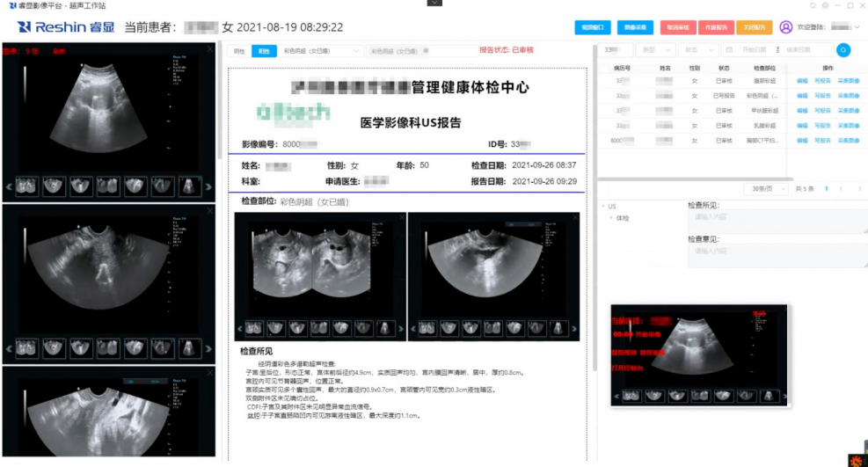The height and width of the screenshot is (467, 868).
Task: Click the refresh icon in title bar
Action: click(x=812, y=5)
